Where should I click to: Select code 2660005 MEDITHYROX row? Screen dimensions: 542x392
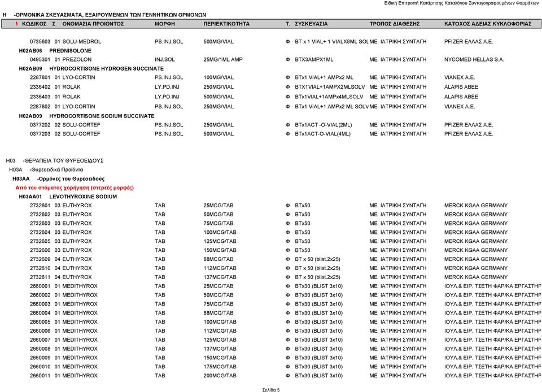click(286, 322)
